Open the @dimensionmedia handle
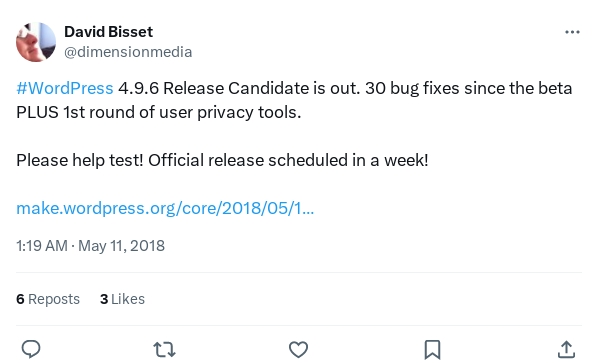 [x=128, y=52]
